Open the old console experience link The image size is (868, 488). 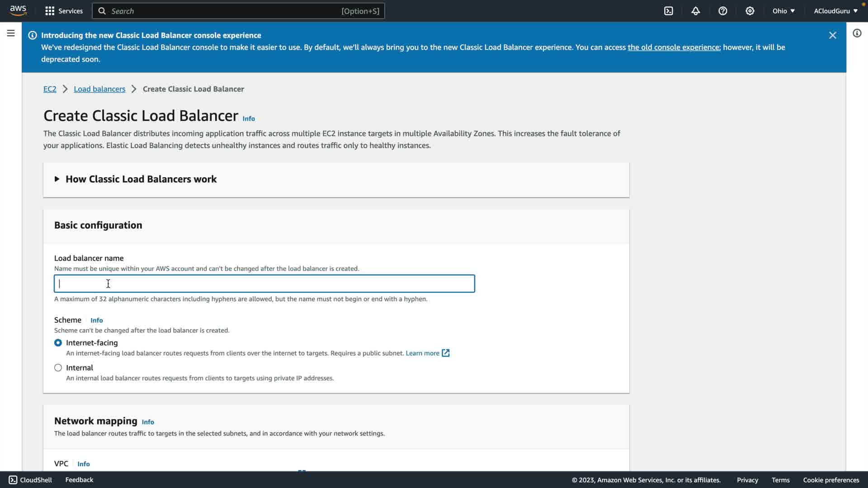(x=673, y=47)
